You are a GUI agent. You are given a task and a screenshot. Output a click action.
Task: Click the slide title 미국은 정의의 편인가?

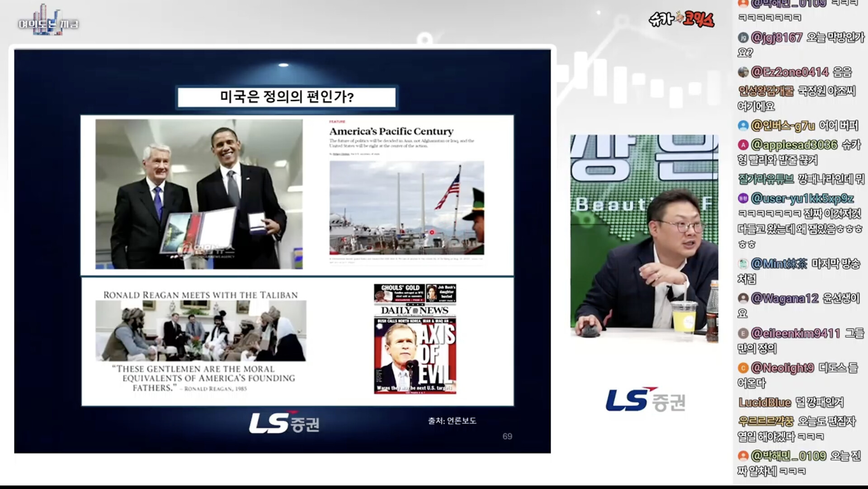[x=287, y=97]
